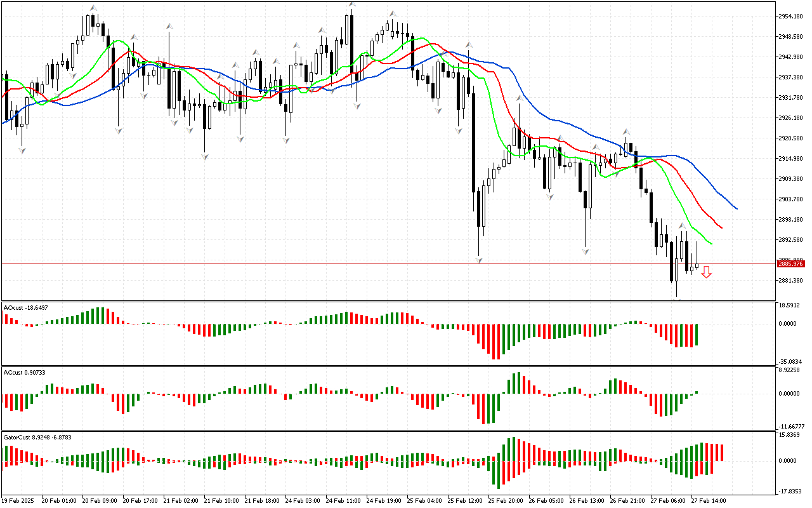This screenshot has height=508, width=812.
Task: Click the 26 Feb 21:00 time label
Action: [627, 500]
